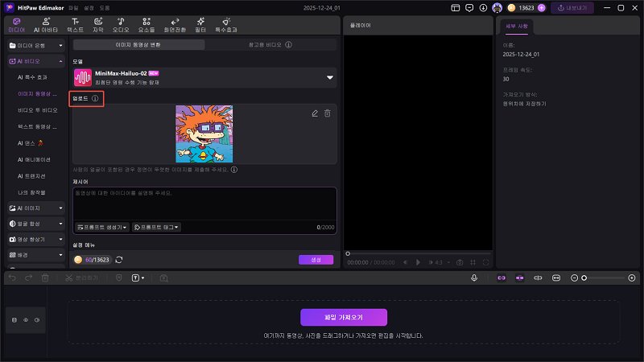644x362 pixels.
Task: Collapse the AI 비디오 section
Action: [x=36, y=61]
